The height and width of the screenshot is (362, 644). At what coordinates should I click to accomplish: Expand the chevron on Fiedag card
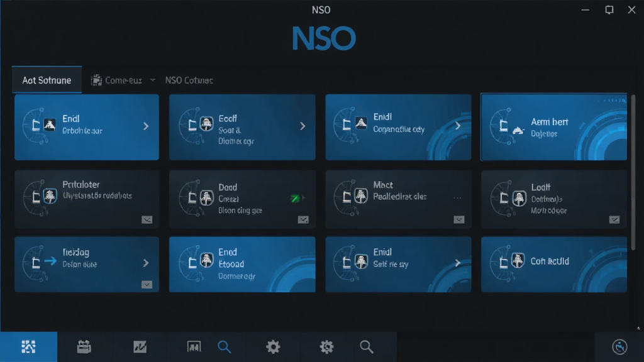tap(146, 263)
